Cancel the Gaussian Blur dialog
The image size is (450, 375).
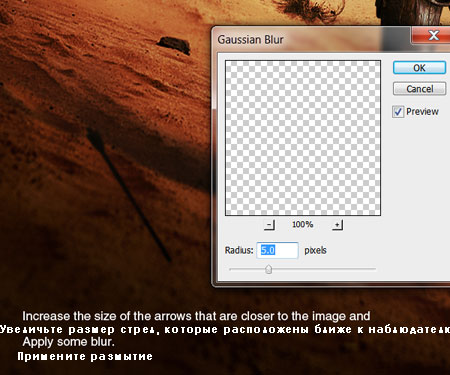pyautogui.click(x=419, y=89)
